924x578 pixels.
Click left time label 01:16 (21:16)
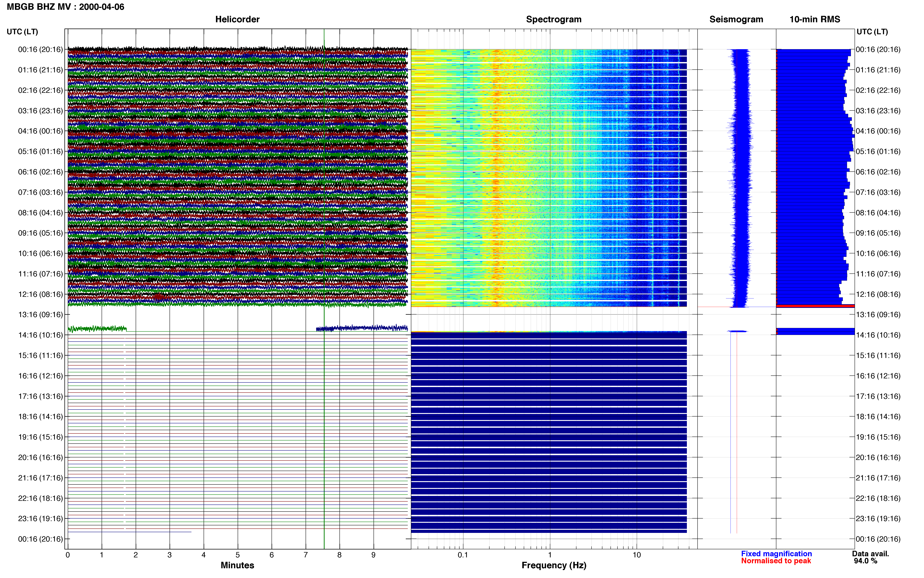41,70
